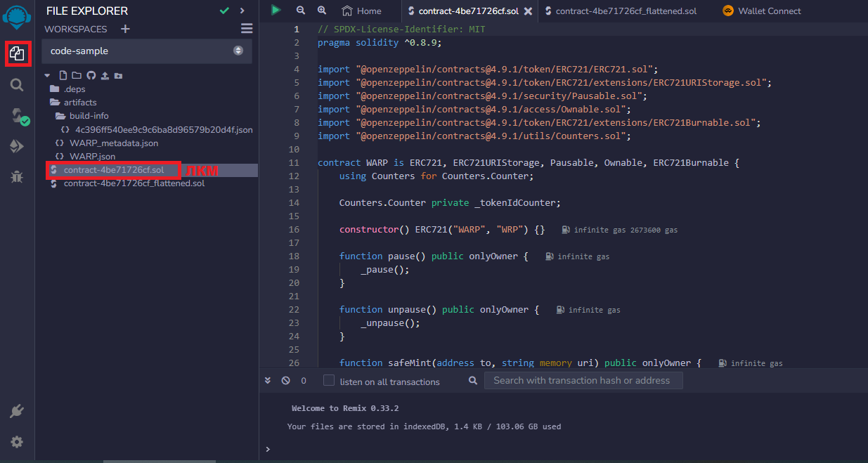868x463 pixels.
Task: Collapse the terminal panel with double chevron
Action: click(268, 381)
